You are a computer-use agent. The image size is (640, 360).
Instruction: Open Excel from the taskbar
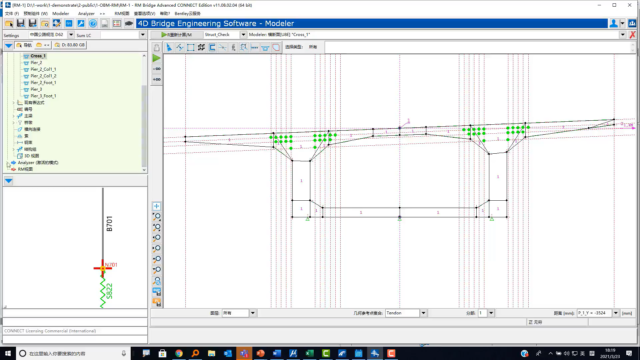309,353
